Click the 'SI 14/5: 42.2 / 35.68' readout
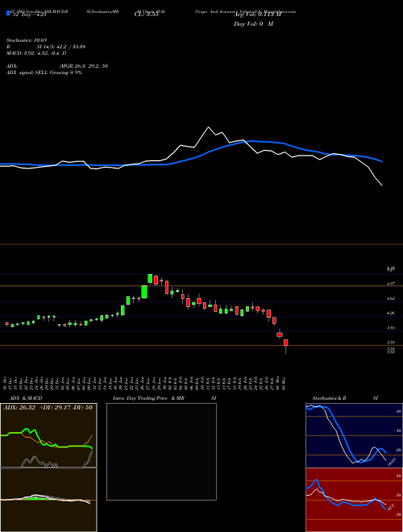 [x=61, y=47]
